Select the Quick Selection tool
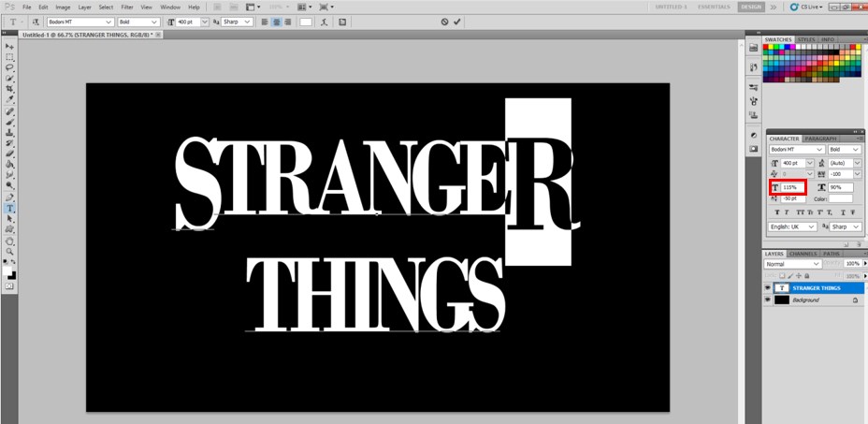Screen dimensions: 868x424 [x=9, y=78]
